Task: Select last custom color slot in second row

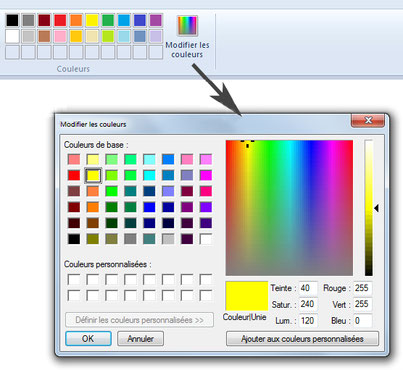Action: click(206, 295)
